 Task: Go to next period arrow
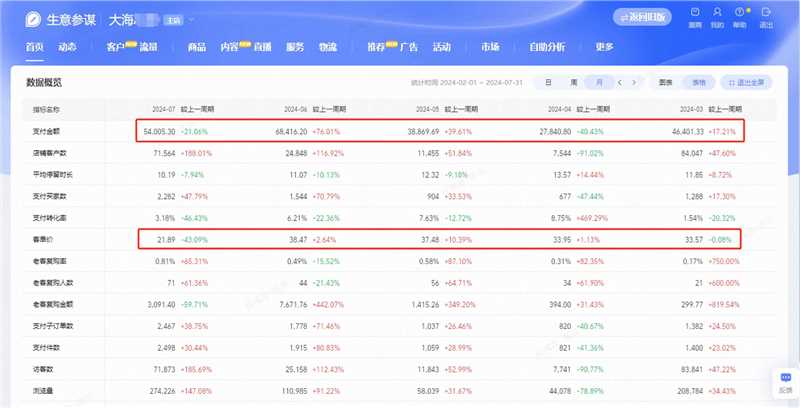tap(634, 83)
